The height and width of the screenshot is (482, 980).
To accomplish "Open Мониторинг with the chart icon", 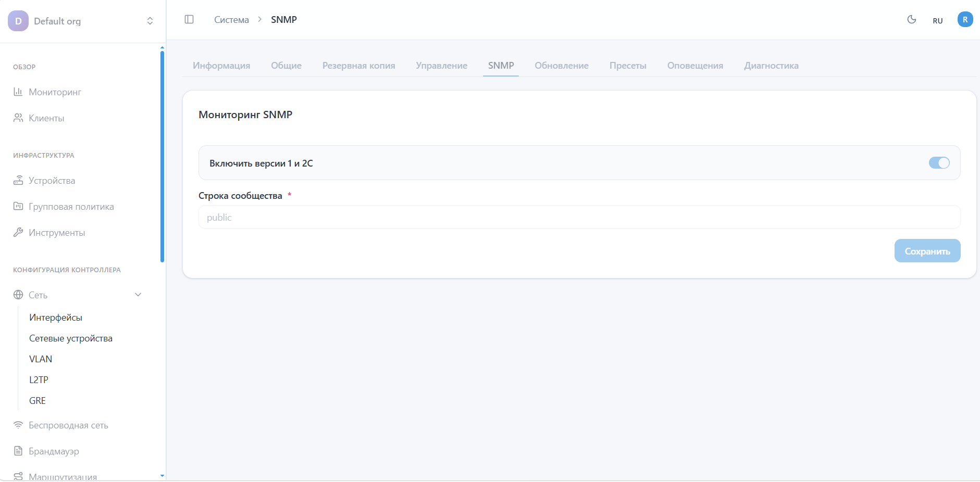I will (55, 92).
